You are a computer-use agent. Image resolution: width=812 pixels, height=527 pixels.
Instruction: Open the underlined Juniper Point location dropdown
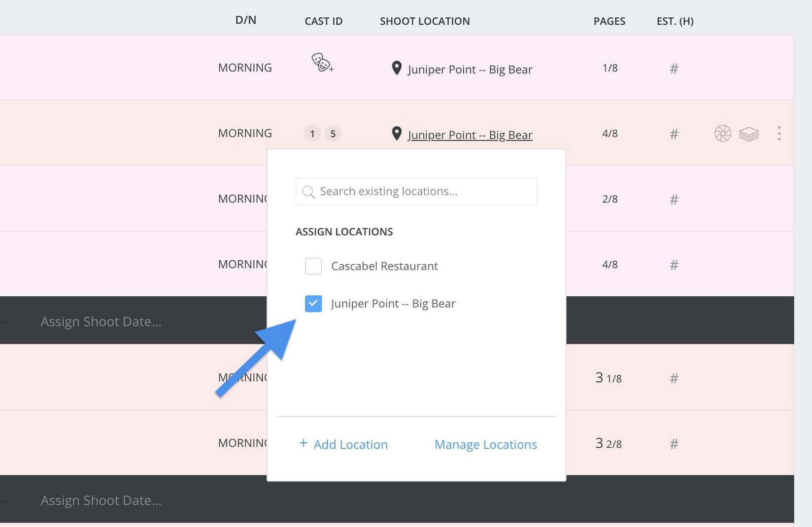[469, 135]
